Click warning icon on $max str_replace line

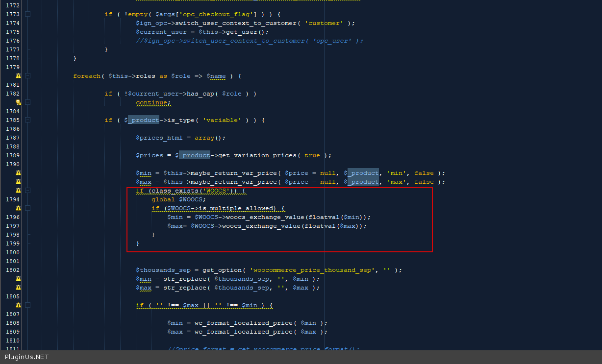(x=18, y=288)
